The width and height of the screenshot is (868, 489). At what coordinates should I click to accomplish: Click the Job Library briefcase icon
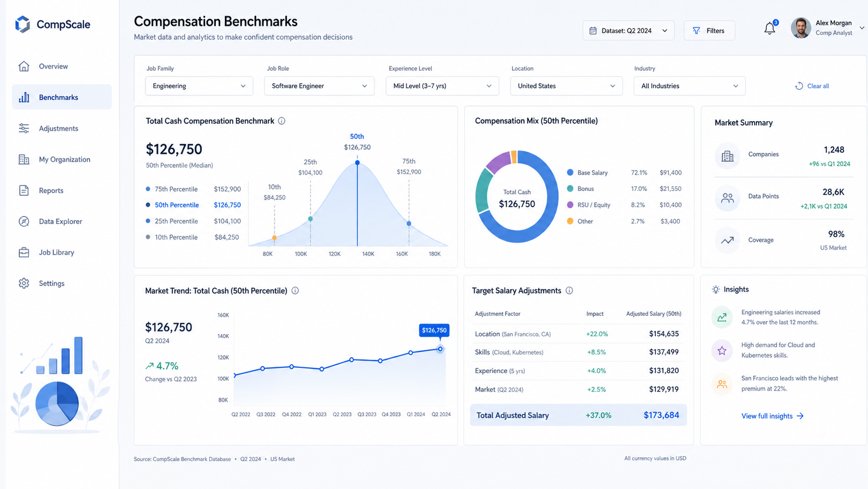(24, 253)
